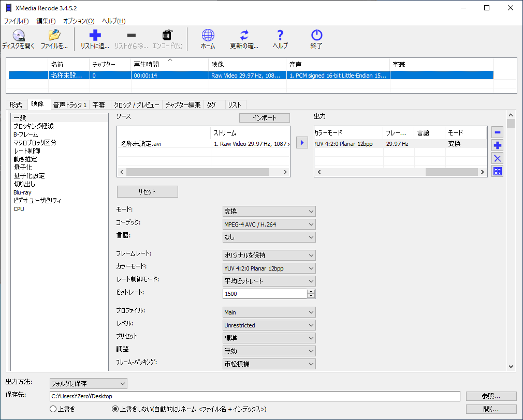523x420 pixels.
Task: Check for updates with 更新の確... icon
Action: [244, 35]
